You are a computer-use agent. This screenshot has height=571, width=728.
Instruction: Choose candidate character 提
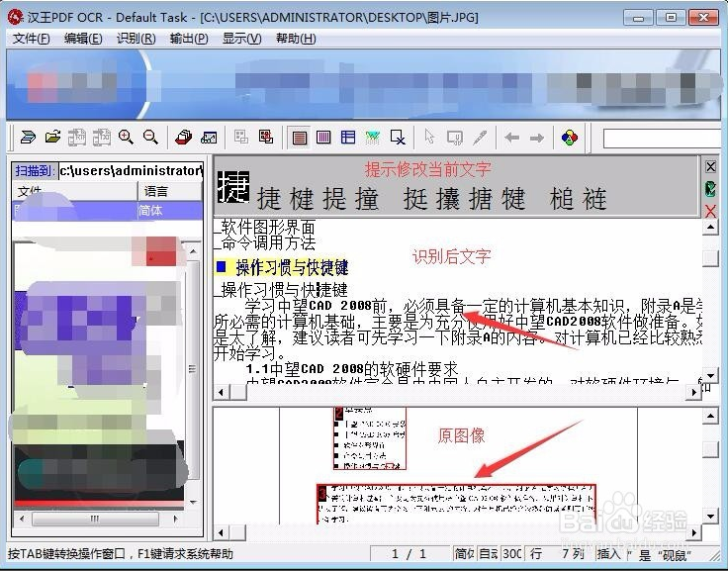334,198
